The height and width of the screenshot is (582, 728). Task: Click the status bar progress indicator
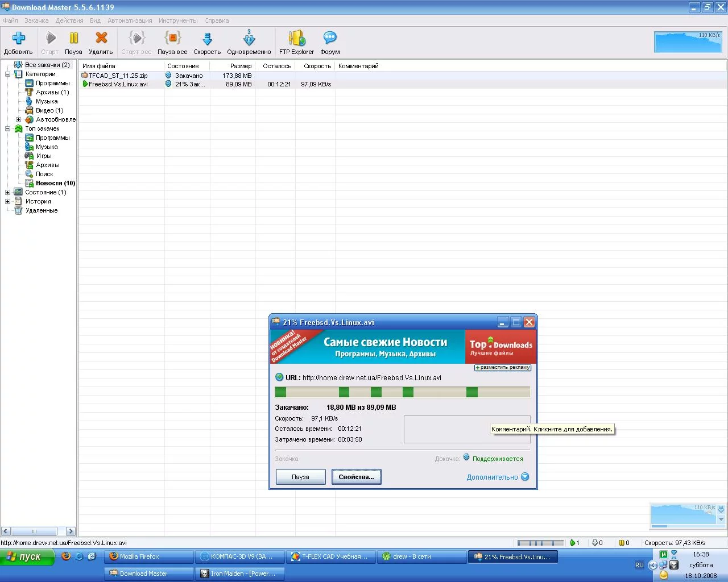coord(540,543)
